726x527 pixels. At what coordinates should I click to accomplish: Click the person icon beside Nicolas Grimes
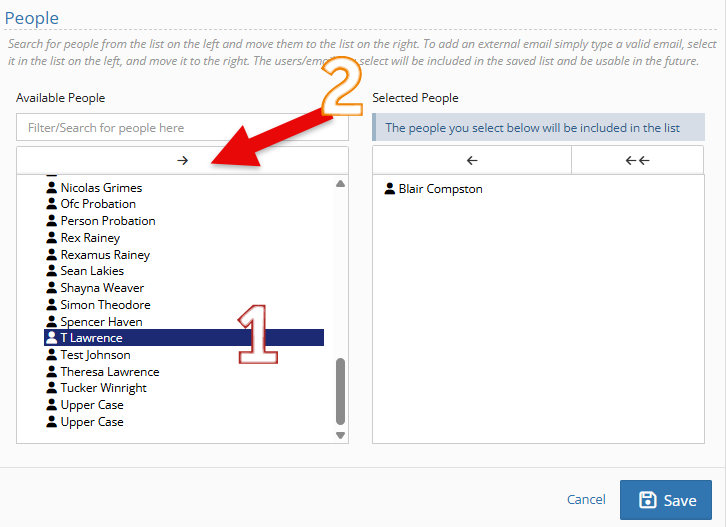tap(52, 187)
